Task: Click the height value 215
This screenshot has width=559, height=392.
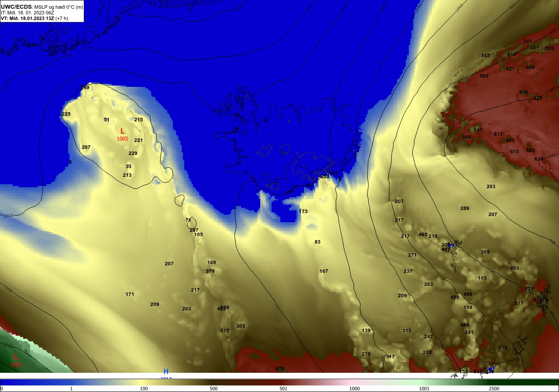Action: coord(138,120)
